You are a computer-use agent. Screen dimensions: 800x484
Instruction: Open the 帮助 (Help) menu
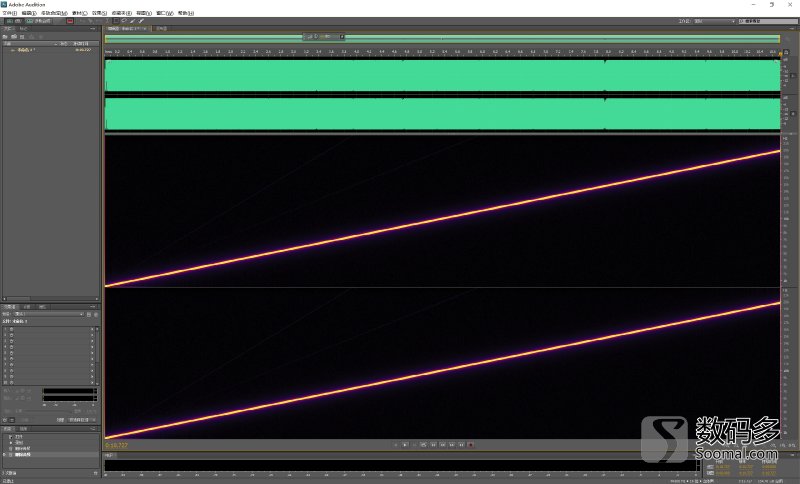tap(185, 13)
